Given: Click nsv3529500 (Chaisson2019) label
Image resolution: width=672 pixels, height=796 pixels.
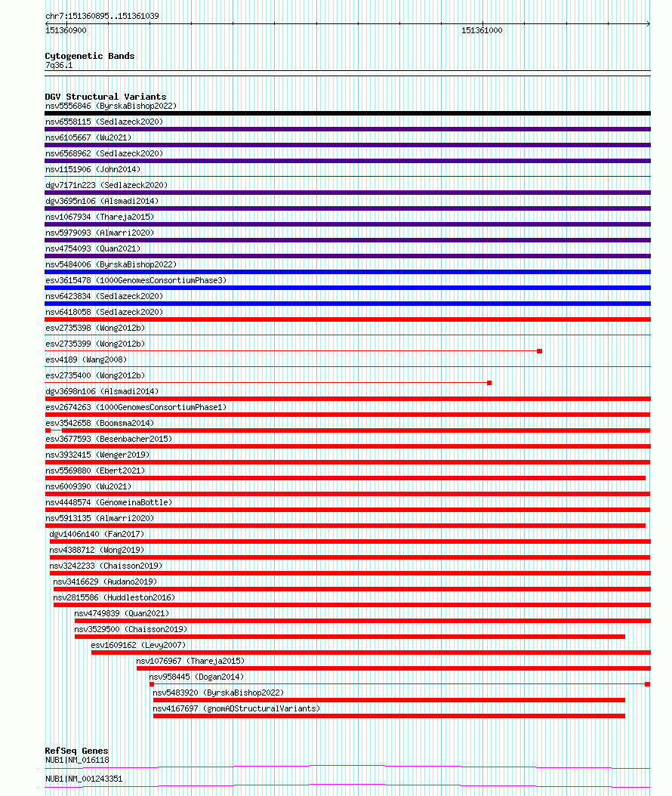Looking at the screenshot, I should click(131, 630).
